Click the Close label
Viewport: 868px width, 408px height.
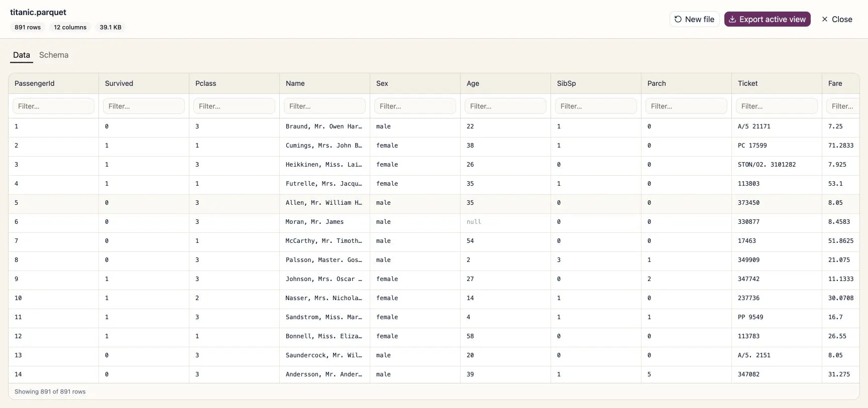(x=842, y=19)
